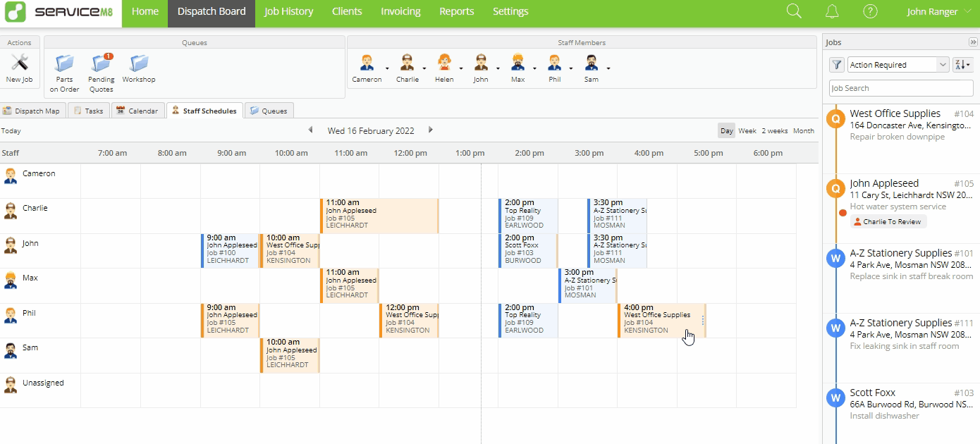Switch to the Queues tab

[269, 111]
